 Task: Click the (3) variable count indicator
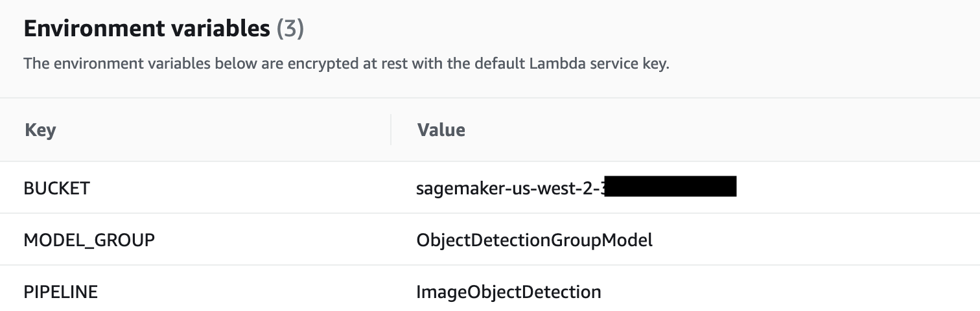click(x=290, y=29)
